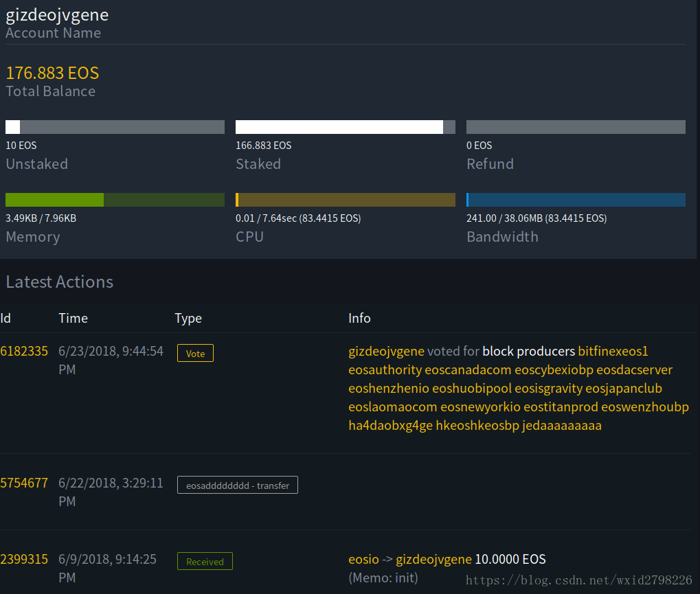
Task: Click the Staked balance progress bar
Action: pos(345,127)
